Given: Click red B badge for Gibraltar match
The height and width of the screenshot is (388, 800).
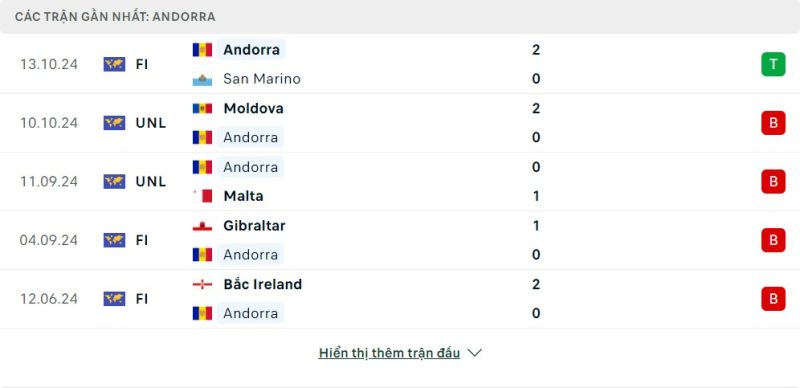Looking at the screenshot, I should [x=773, y=240].
